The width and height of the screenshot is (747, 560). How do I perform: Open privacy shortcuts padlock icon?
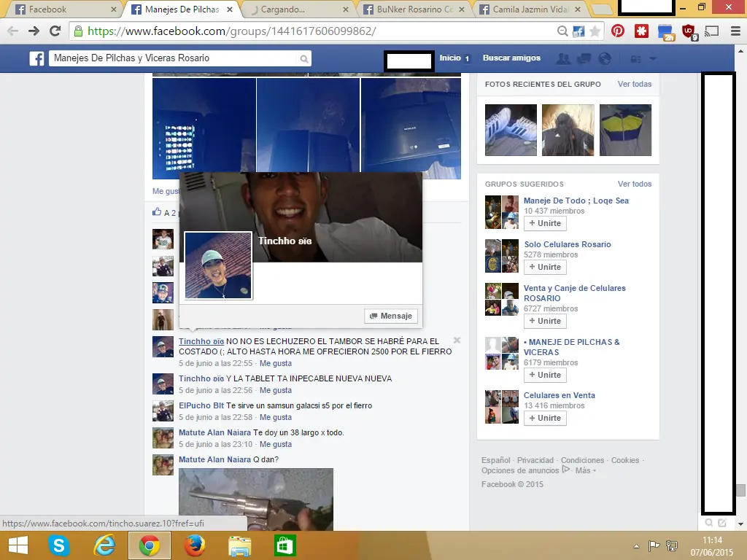coord(636,58)
